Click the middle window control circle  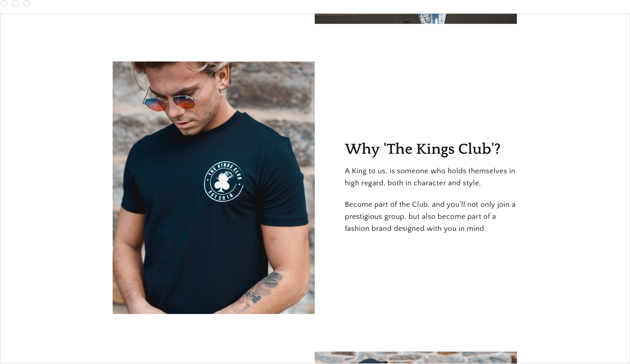coord(15,3)
